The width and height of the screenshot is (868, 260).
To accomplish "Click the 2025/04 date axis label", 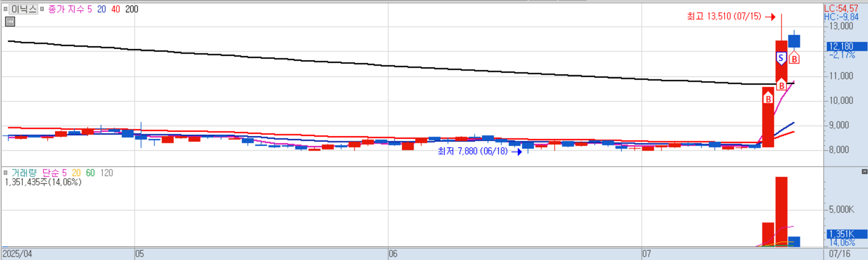I will (17, 254).
